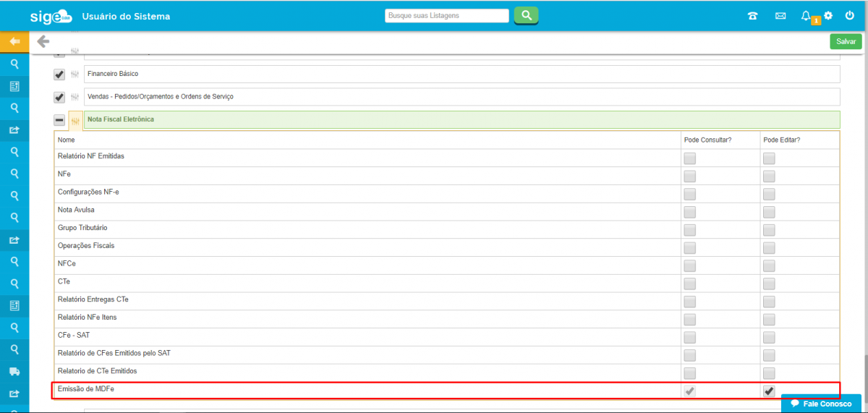
Task: Collapse sidebar with the orange arrow
Action: (x=14, y=41)
